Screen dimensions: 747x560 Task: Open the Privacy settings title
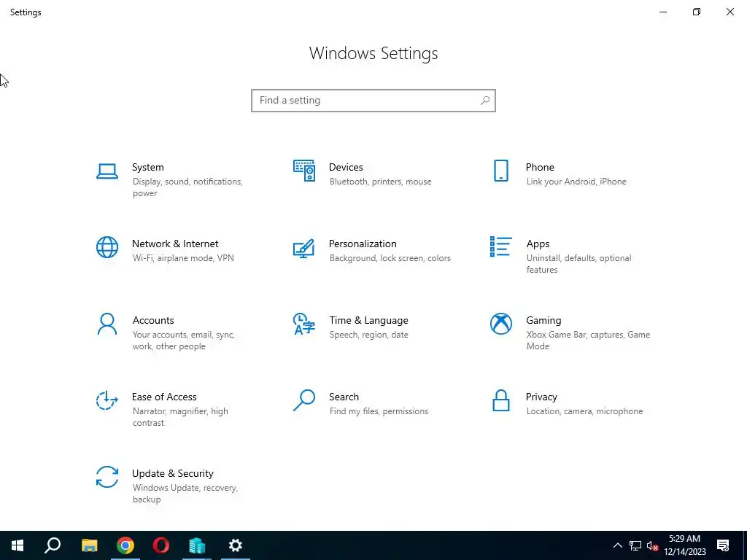click(x=541, y=397)
